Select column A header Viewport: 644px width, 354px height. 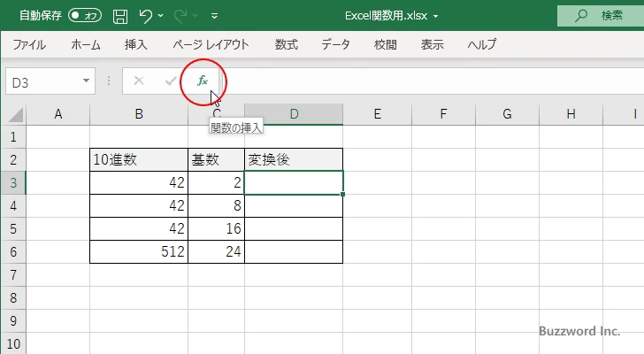point(57,114)
